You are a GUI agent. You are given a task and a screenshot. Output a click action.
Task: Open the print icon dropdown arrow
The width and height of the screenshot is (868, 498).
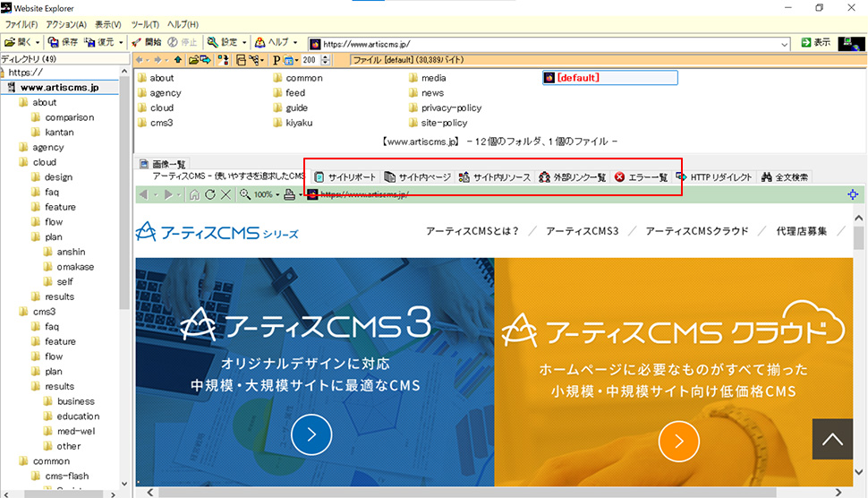(301, 195)
